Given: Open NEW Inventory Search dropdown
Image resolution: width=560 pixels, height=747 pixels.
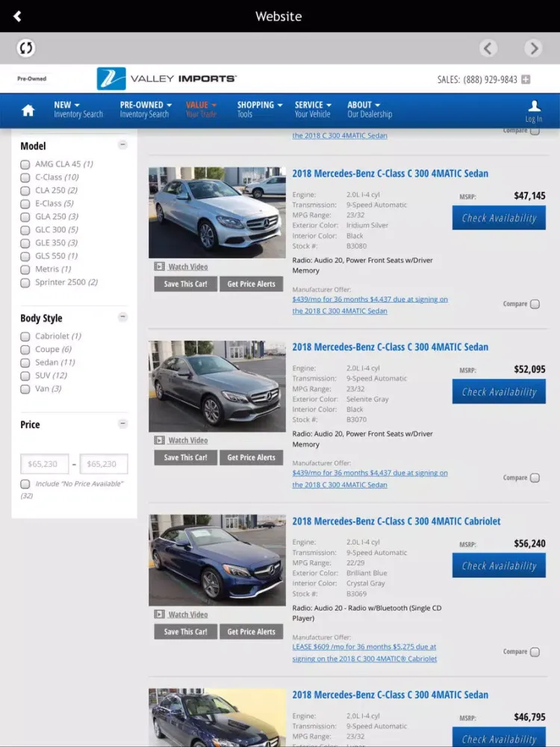Looking at the screenshot, I should pyautogui.click(x=78, y=110).
